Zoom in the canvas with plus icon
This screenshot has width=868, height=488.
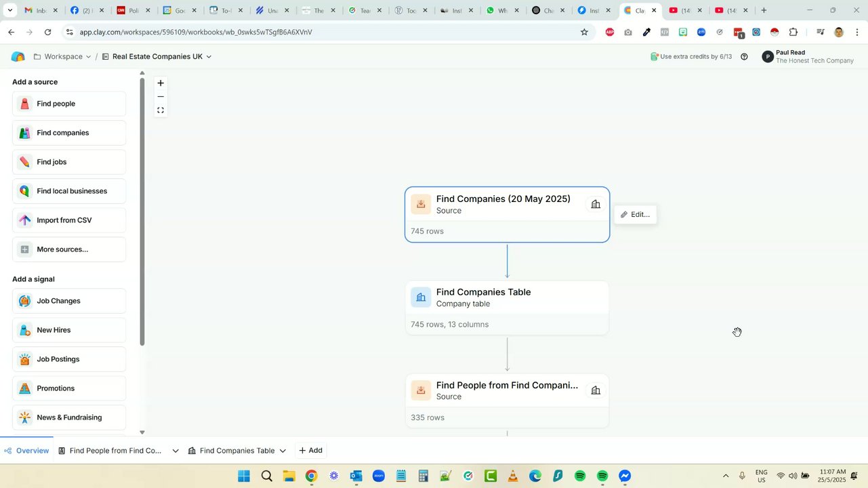pyautogui.click(x=161, y=83)
